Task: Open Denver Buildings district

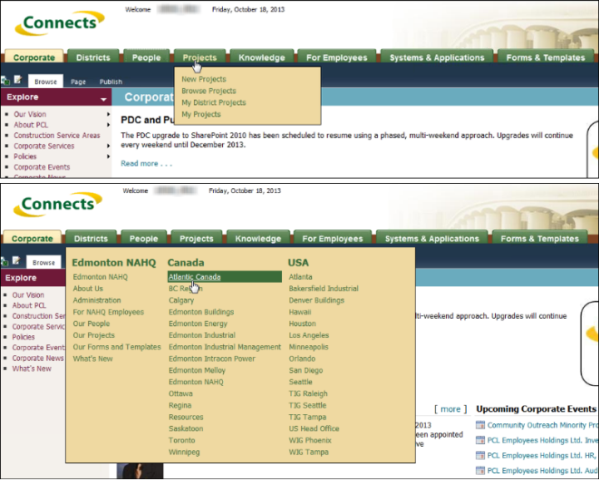Action: (x=316, y=300)
